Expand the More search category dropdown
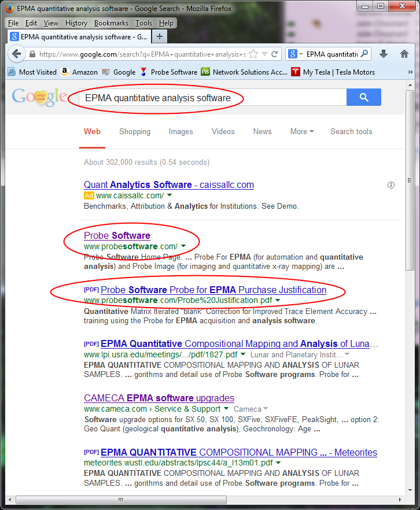This screenshot has width=420, height=510. point(302,132)
